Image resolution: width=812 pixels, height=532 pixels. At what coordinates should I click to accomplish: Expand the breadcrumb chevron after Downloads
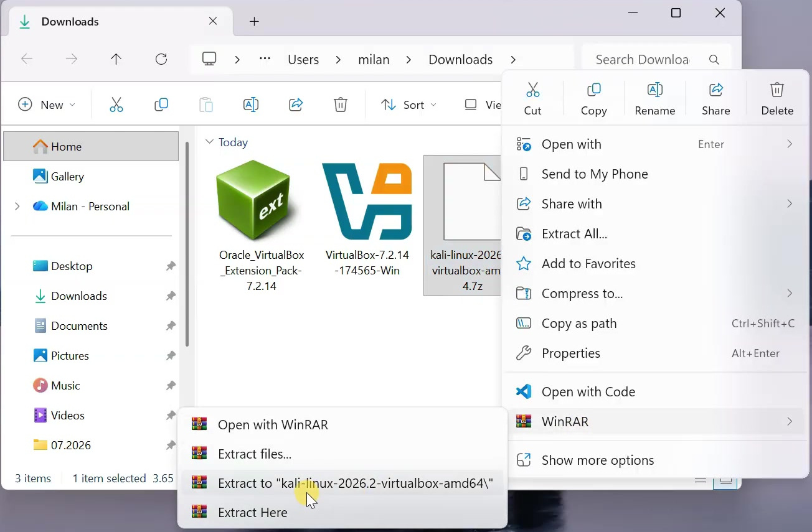click(x=513, y=60)
